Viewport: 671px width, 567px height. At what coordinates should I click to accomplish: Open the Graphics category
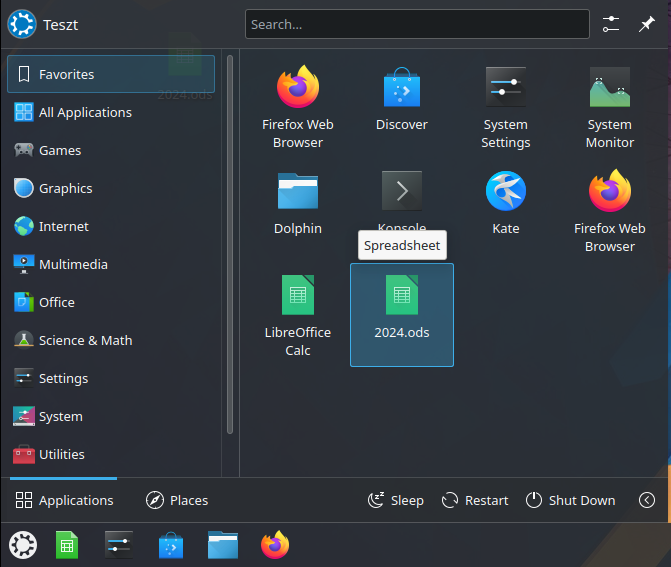(111, 188)
